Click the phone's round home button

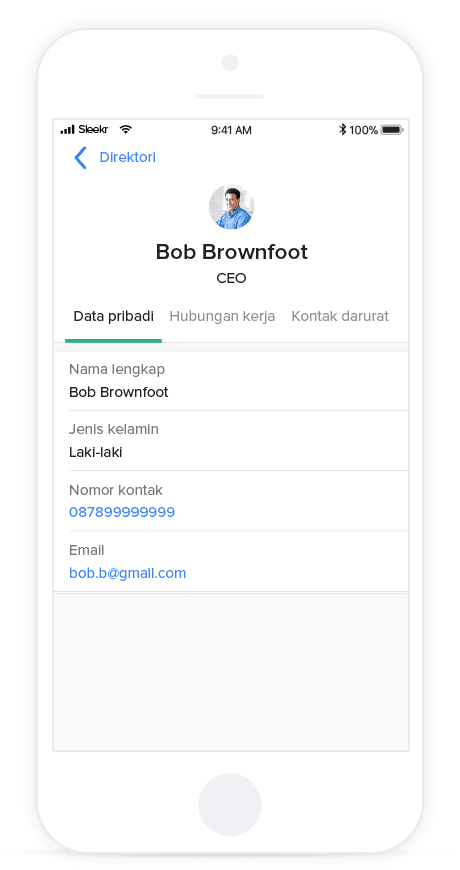[230, 805]
